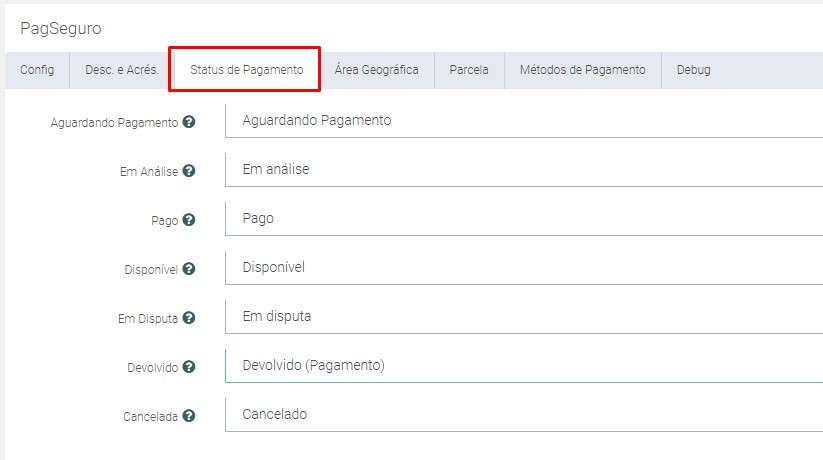Click help icon next to Cancelada

click(x=189, y=416)
